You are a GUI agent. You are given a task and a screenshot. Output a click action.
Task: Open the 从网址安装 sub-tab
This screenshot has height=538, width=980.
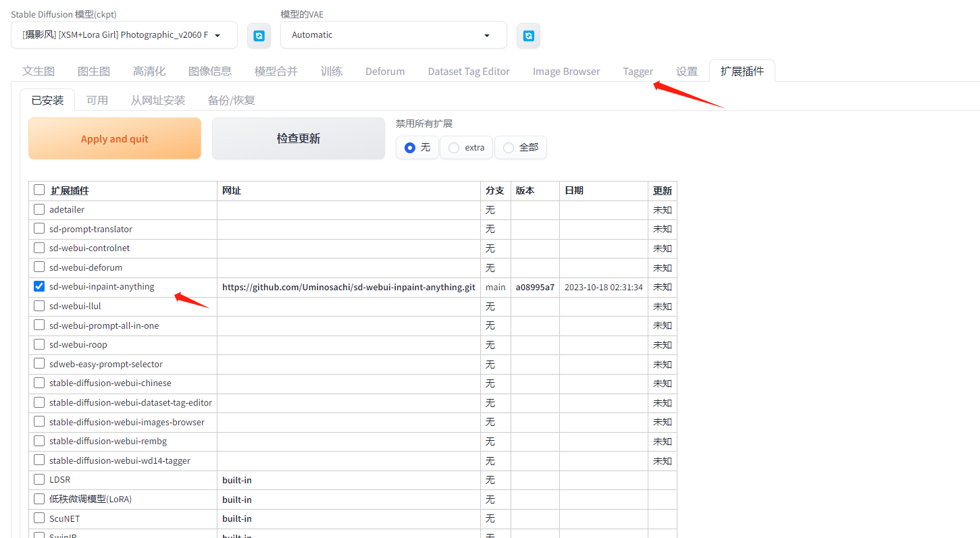(x=158, y=100)
